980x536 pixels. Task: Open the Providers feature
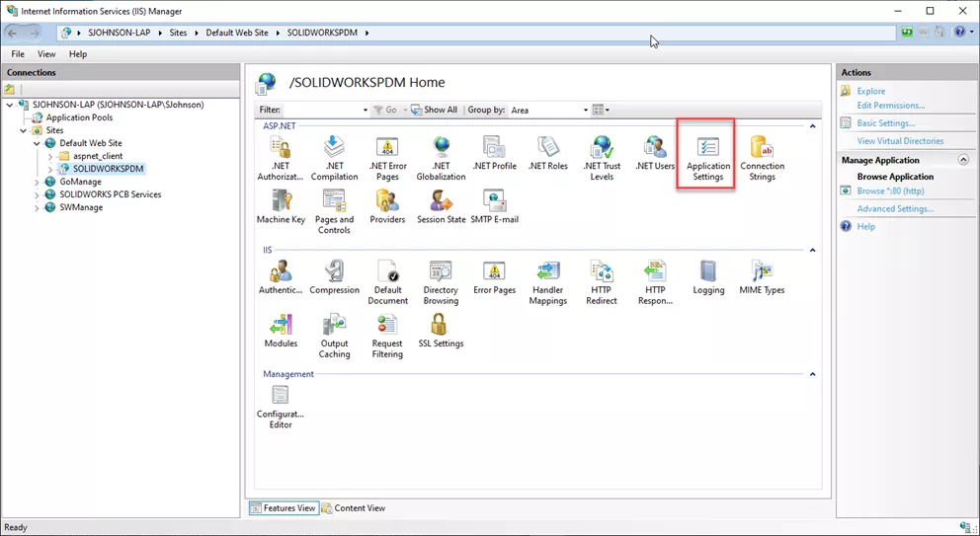coord(387,206)
